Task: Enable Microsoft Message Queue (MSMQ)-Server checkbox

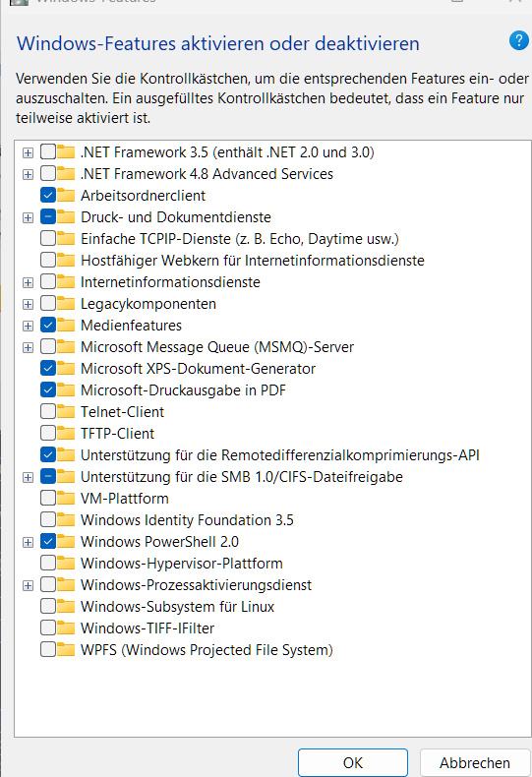Action: pos(48,346)
